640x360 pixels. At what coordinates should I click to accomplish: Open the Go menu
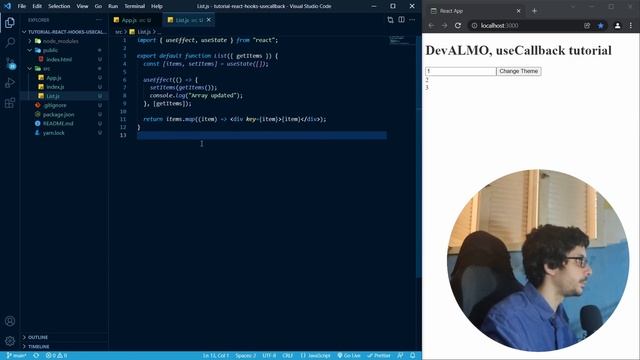click(x=98, y=6)
